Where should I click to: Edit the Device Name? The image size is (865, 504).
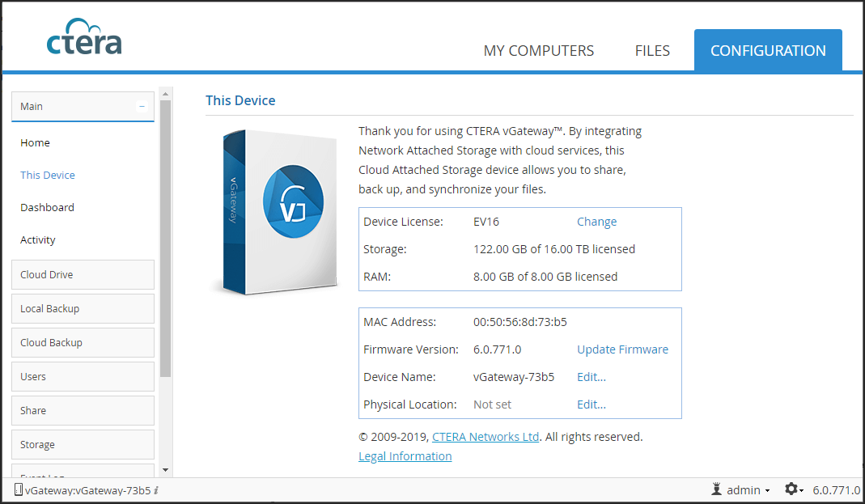click(x=592, y=377)
